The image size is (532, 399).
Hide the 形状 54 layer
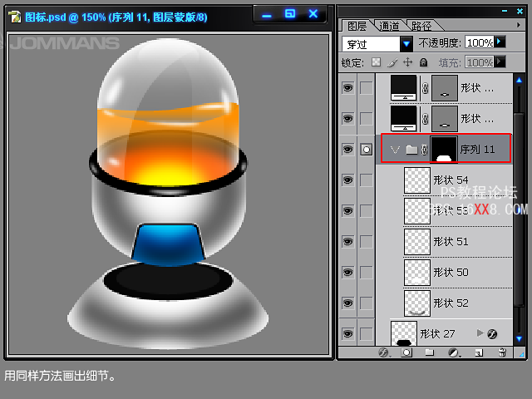347,180
